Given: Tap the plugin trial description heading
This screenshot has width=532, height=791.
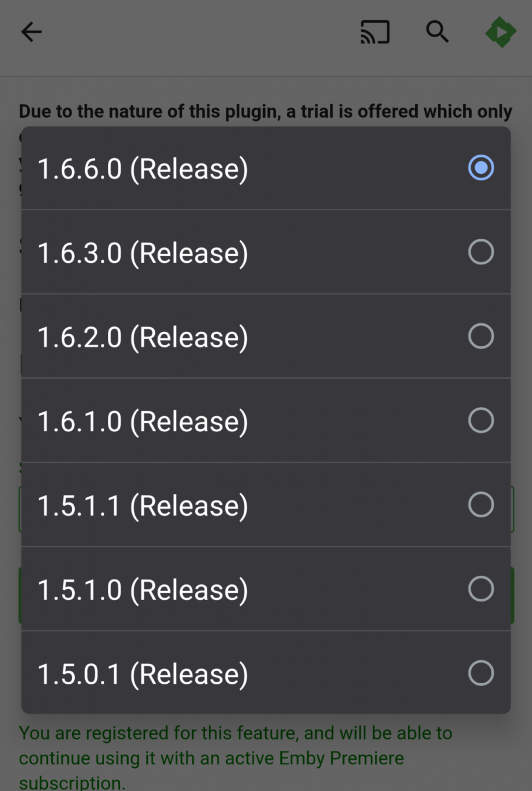Looking at the screenshot, I should click(x=266, y=112).
